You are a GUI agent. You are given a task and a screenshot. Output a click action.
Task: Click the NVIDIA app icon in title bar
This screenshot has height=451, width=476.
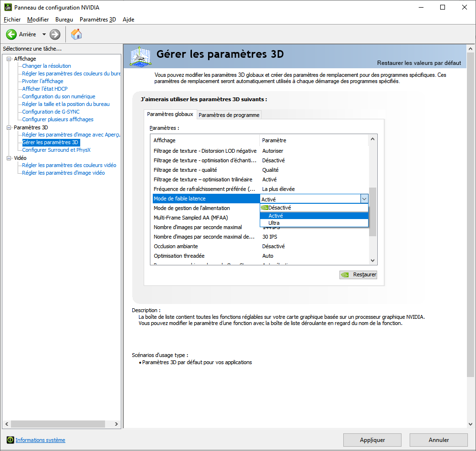point(8,7)
